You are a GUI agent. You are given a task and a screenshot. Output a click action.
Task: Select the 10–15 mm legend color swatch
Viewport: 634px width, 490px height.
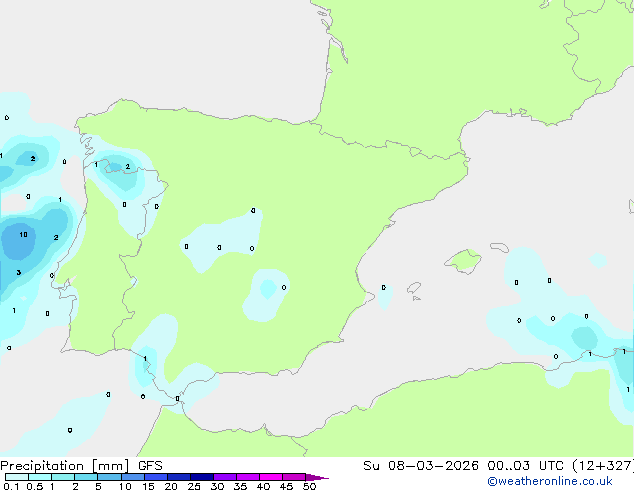click(132, 477)
